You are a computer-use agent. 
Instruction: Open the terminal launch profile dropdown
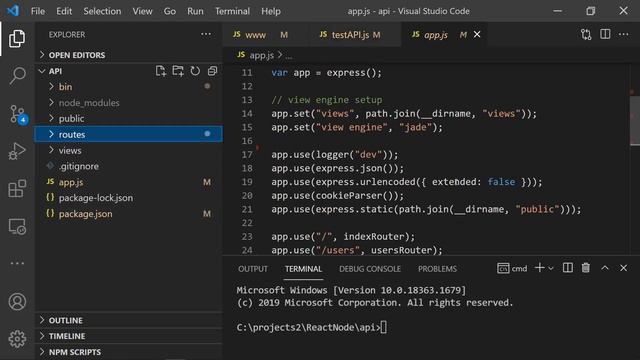(551, 269)
